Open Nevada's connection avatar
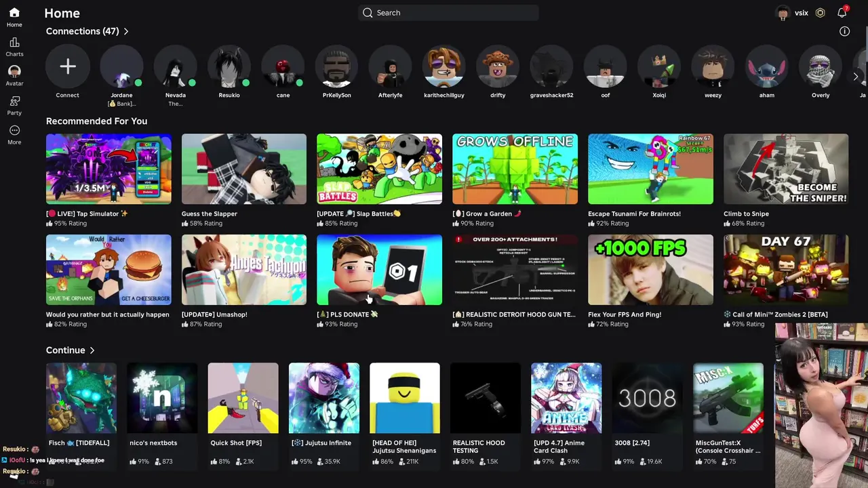Viewport: 868px width, 488px height. point(175,66)
